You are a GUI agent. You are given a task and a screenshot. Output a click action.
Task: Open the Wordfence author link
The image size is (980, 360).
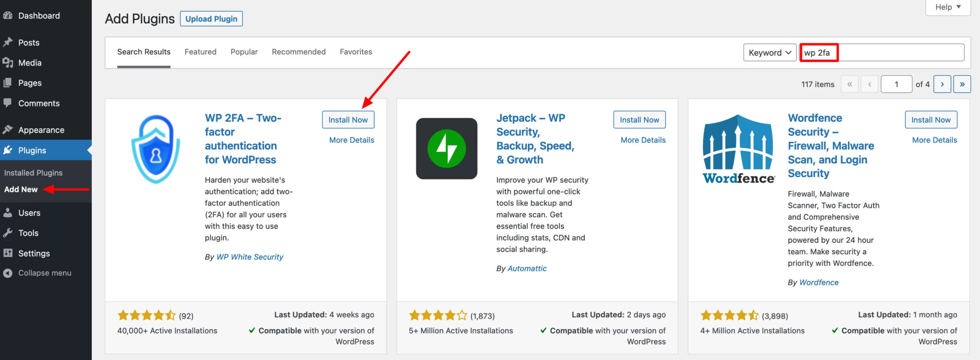[819, 282]
